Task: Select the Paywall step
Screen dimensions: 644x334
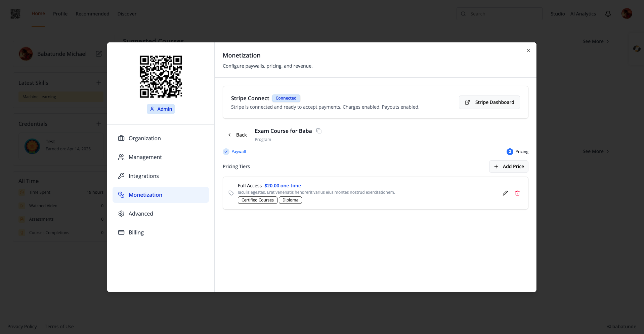Action: [x=234, y=152]
